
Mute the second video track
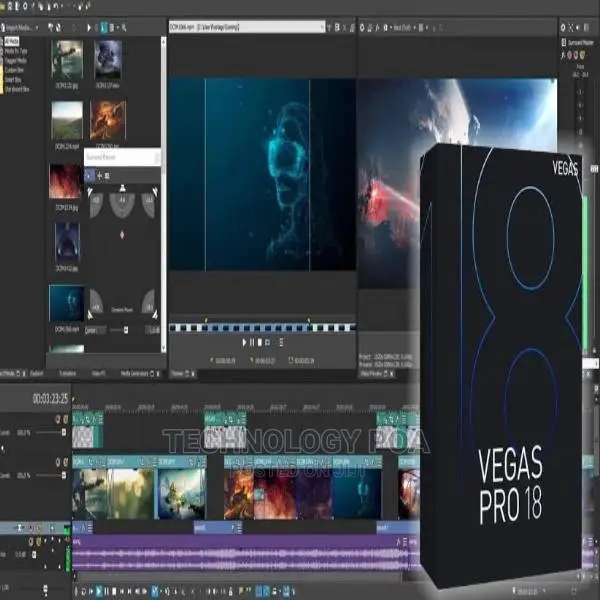point(58,462)
